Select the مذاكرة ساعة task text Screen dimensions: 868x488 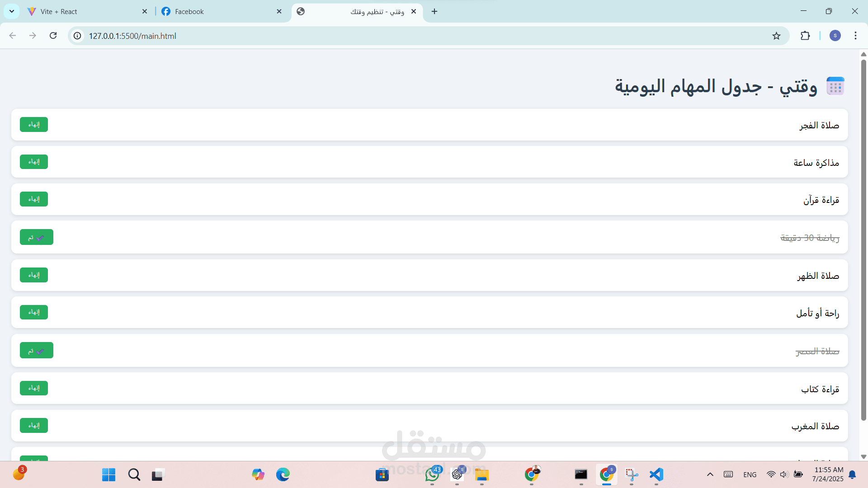[816, 163]
